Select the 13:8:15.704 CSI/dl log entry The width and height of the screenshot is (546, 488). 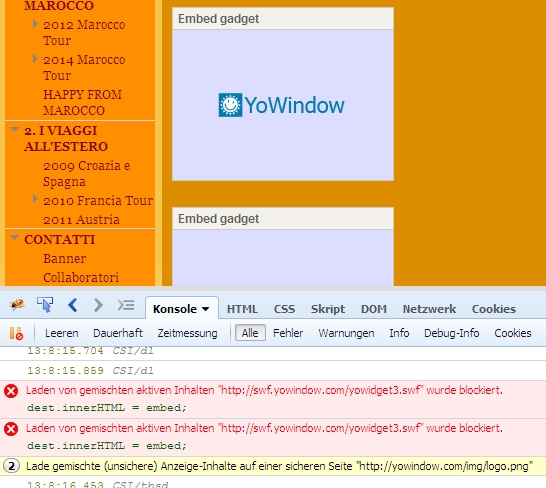pyautogui.click(x=90, y=350)
